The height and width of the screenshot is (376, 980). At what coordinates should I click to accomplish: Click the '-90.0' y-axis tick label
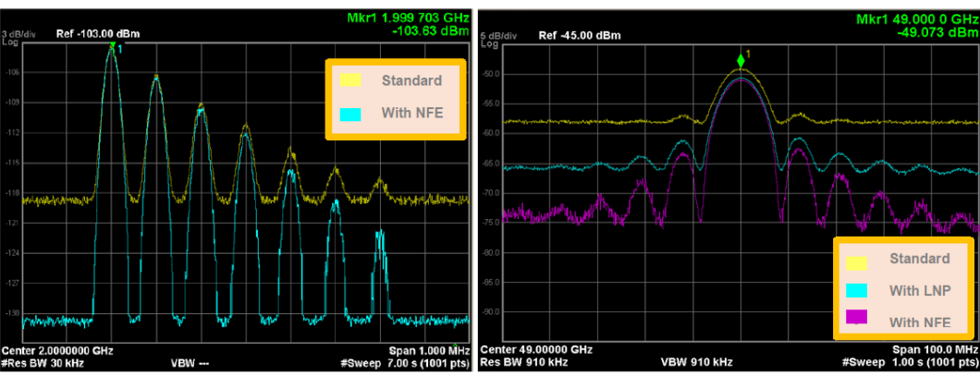click(489, 312)
